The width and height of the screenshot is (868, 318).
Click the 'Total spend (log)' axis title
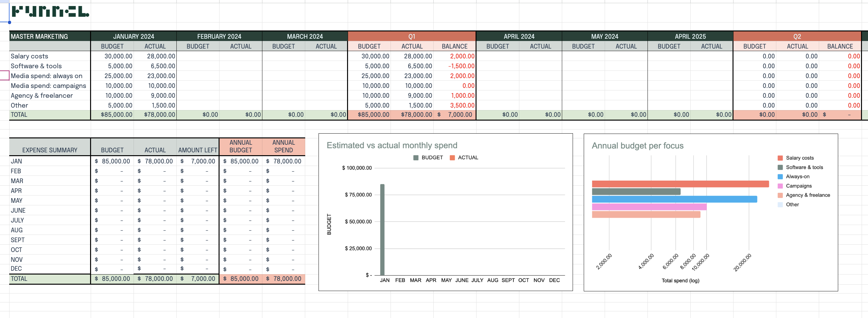tap(680, 281)
